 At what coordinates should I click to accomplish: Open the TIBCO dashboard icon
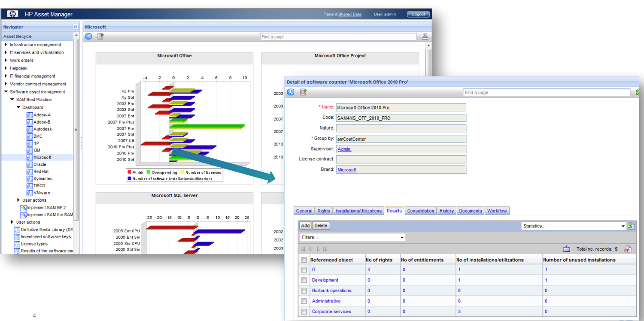(x=29, y=186)
